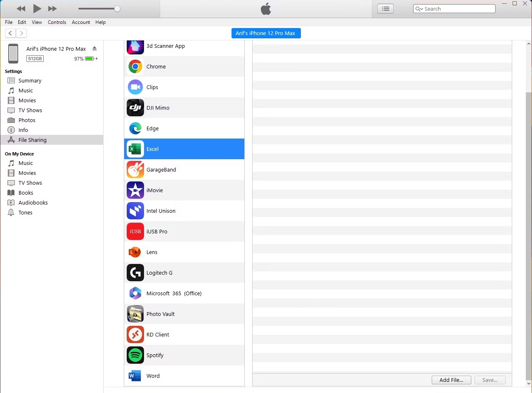Eject Arif's iPhone 12 Pro Max
This screenshot has height=393, width=532.
[95, 49]
